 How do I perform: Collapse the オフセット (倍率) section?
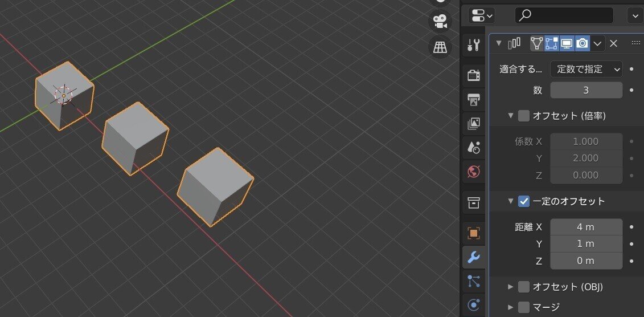tap(511, 116)
